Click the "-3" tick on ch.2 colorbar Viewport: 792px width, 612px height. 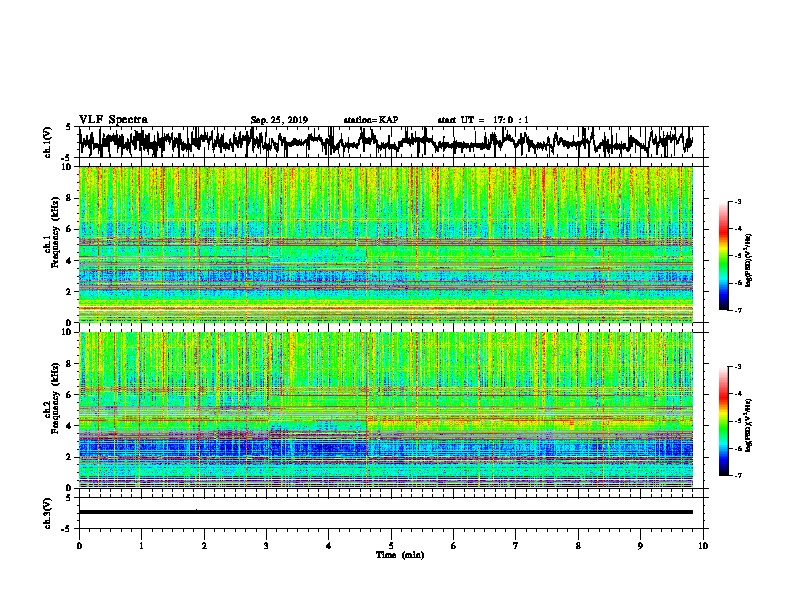coord(737,367)
